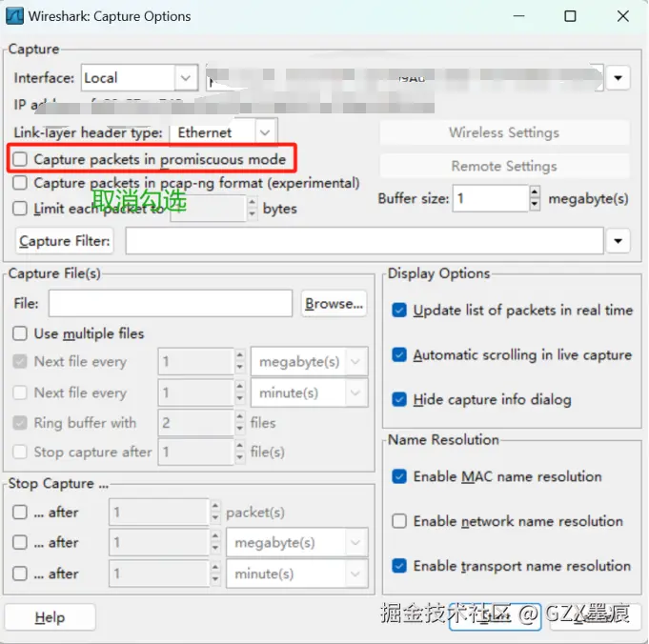The height and width of the screenshot is (644, 649).
Task: Open Stop Capture megabyte(s) unit dropdown
Action: tap(296, 542)
